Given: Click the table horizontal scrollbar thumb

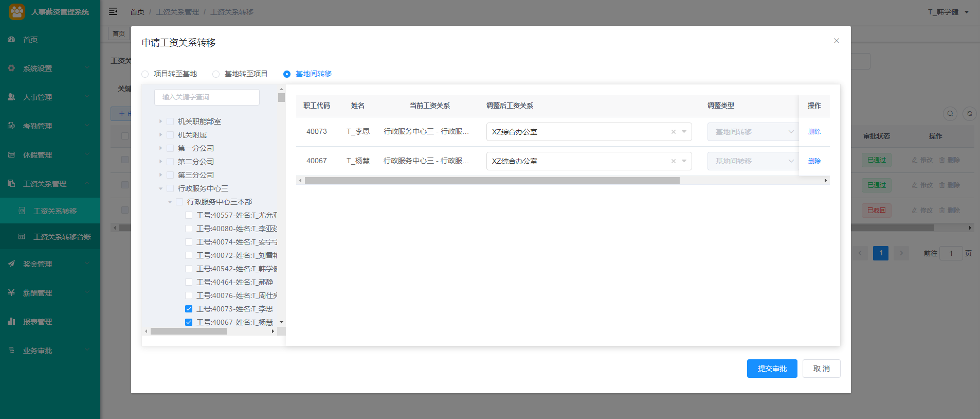Looking at the screenshot, I should (492, 181).
